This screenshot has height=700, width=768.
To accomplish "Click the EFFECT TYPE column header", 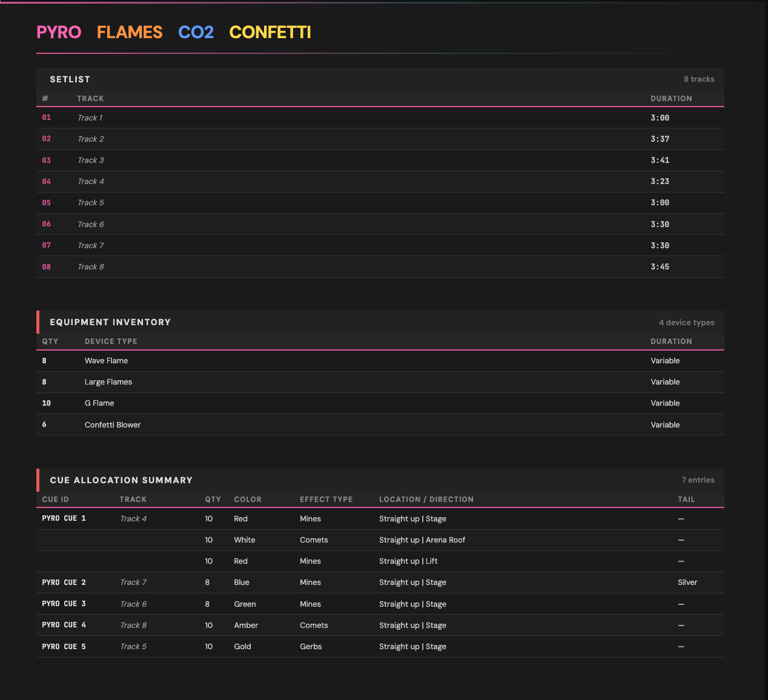I will click(x=326, y=499).
